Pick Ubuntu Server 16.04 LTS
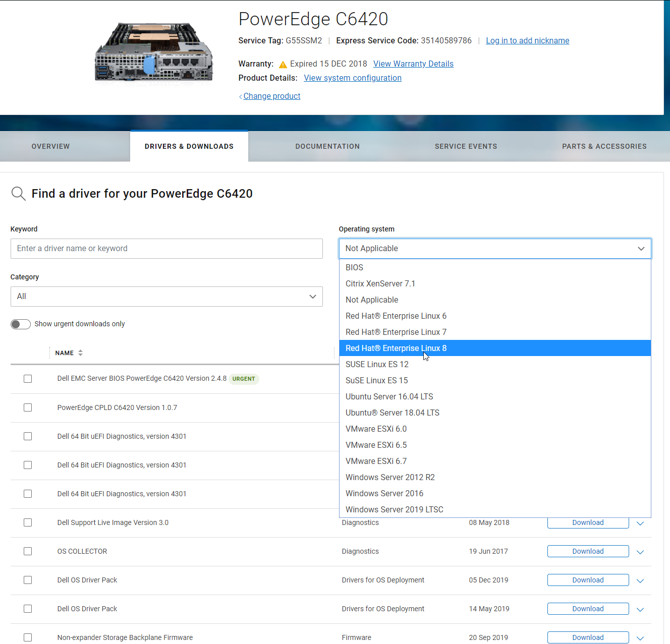The height and width of the screenshot is (644, 670). 495,396
